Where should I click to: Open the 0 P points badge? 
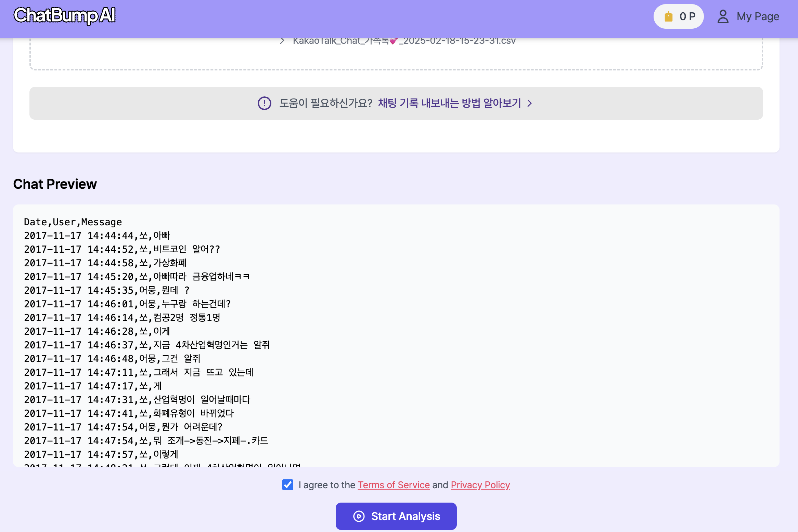(x=679, y=16)
